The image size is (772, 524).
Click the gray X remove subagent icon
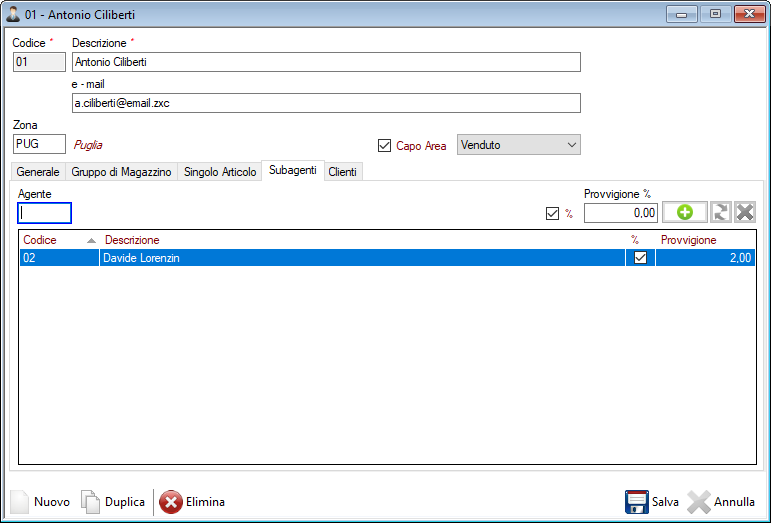745,212
